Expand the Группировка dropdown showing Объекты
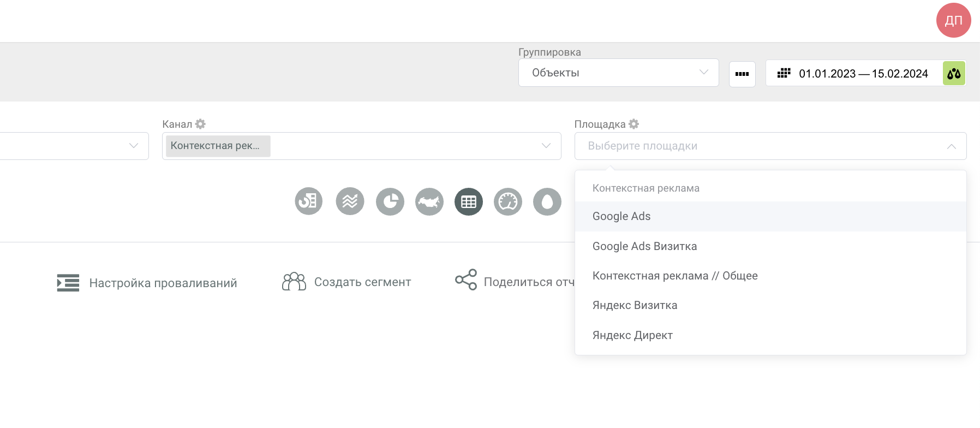This screenshot has height=428, width=980. 618,73
